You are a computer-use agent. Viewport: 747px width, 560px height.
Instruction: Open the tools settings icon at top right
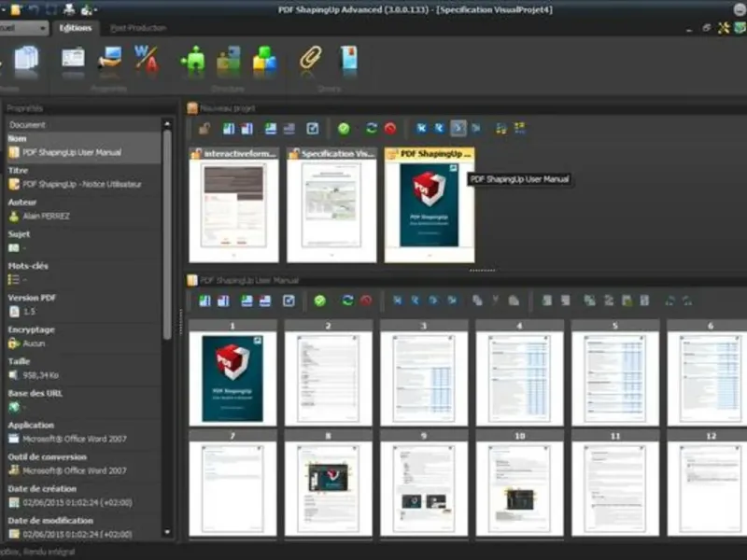pos(724,28)
